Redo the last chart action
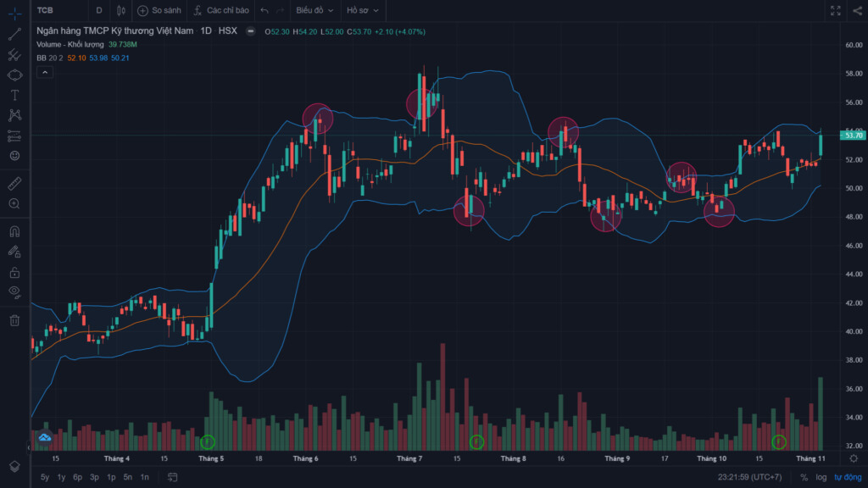The width and height of the screenshot is (868, 488). [x=280, y=10]
